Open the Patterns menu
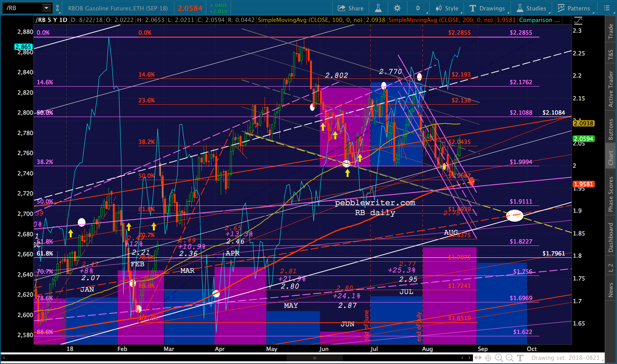This screenshot has height=364, width=617. tap(574, 8)
